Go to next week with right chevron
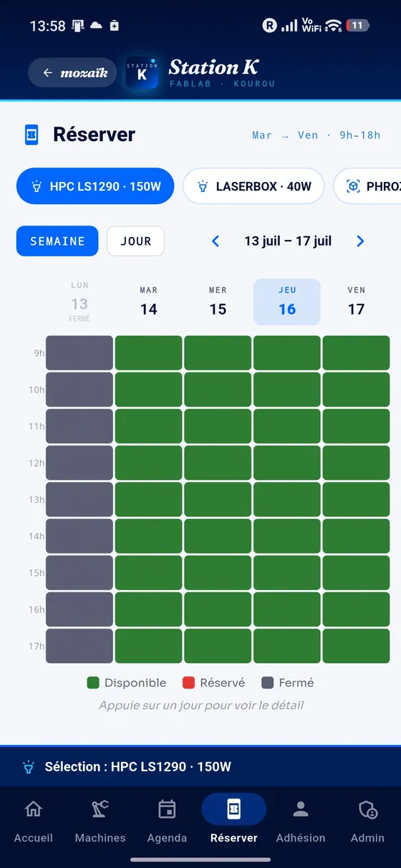 [x=360, y=241]
